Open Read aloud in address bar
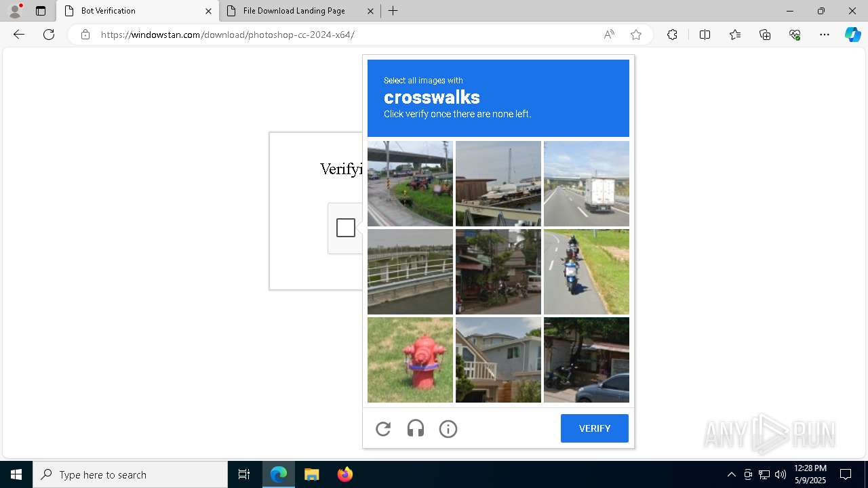Image resolution: width=868 pixels, height=488 pixels. (x=609, y=35)
